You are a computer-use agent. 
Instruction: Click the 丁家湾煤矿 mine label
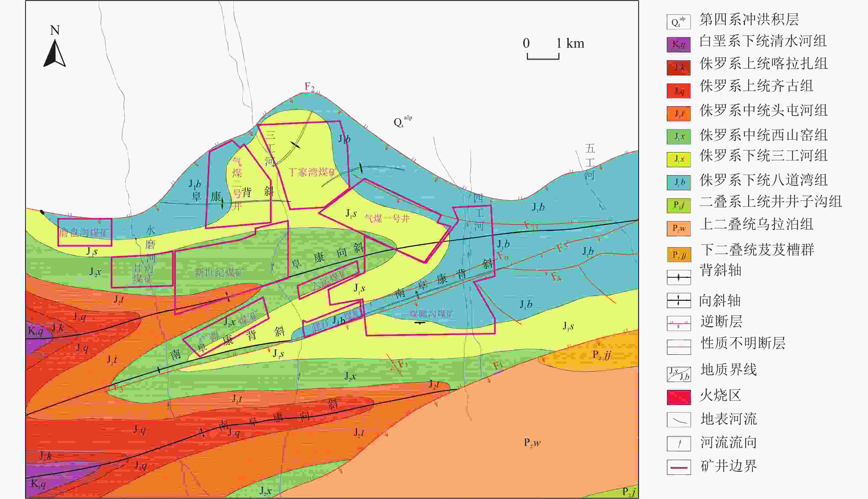tap(311, 172)
